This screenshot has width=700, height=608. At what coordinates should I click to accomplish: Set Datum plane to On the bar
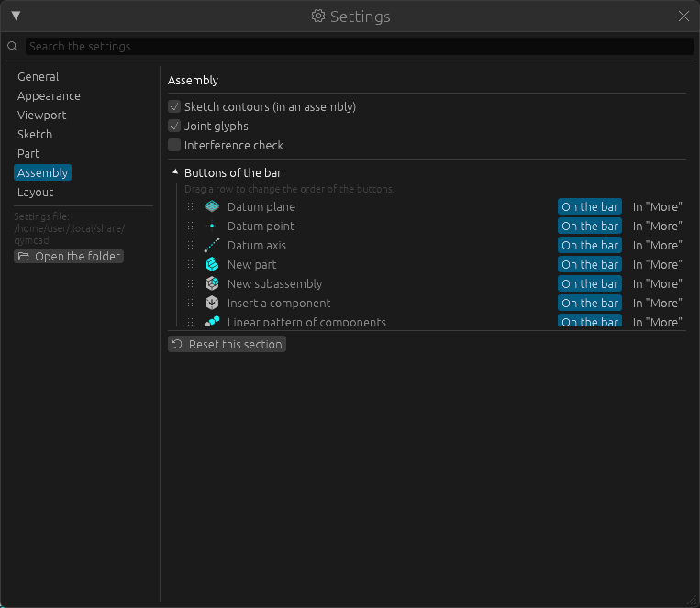(x=590, y=206)
